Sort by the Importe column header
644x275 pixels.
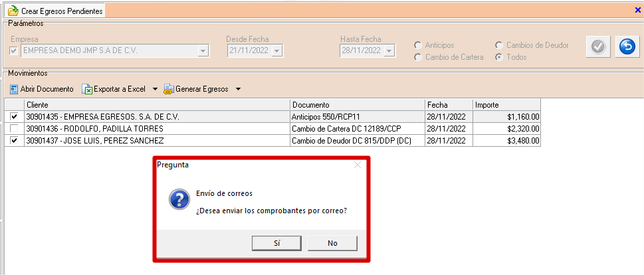click(506, 105)
